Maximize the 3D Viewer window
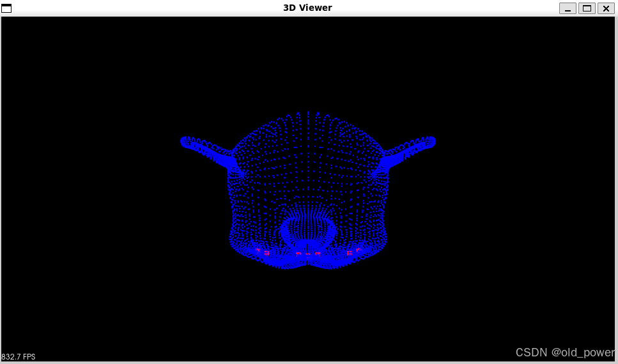The image size is (618, 364). (x=587, y=8)
